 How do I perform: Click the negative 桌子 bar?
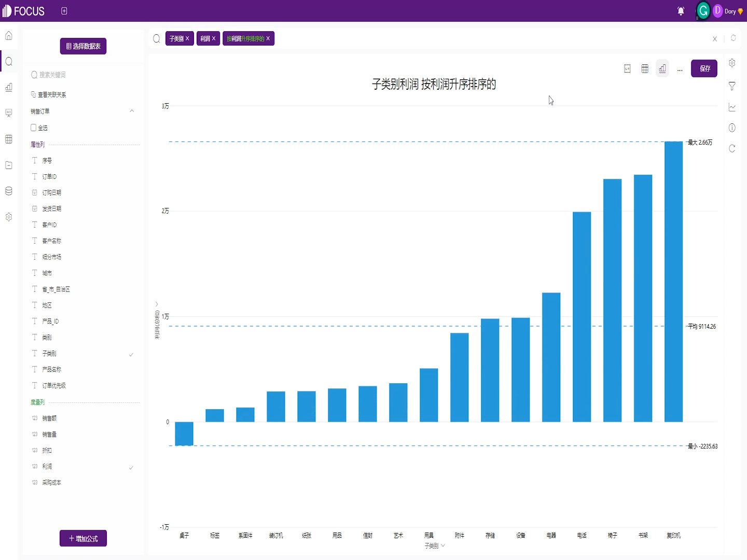pos(184,433)
